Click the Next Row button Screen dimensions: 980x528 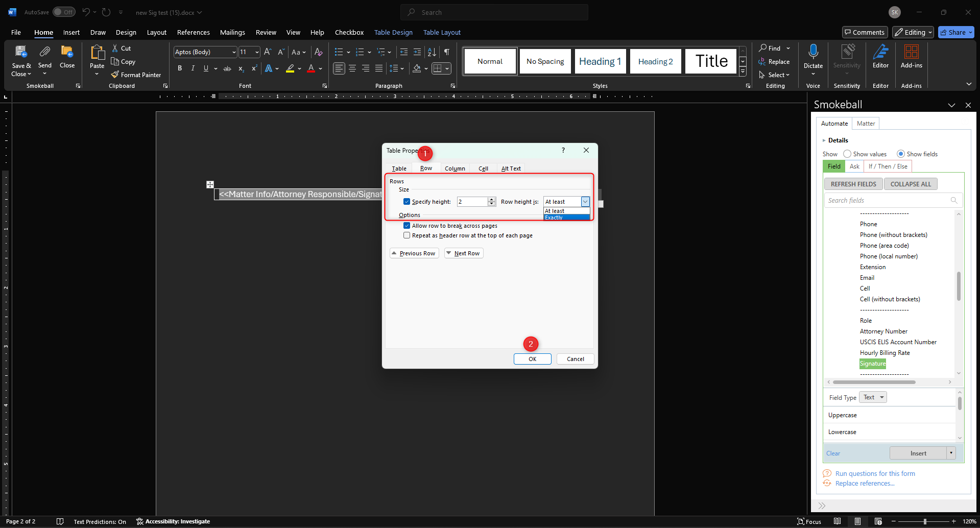pyautogui.click(x=464, y=253)
